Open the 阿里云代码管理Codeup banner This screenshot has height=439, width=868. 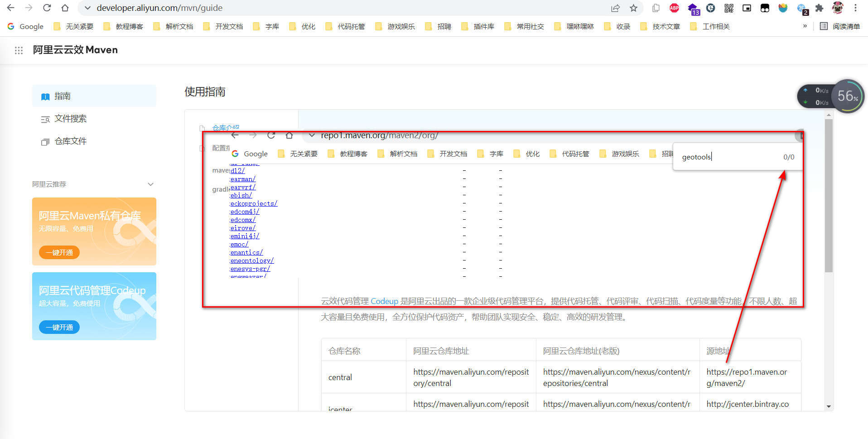click(x=94, y=306)
